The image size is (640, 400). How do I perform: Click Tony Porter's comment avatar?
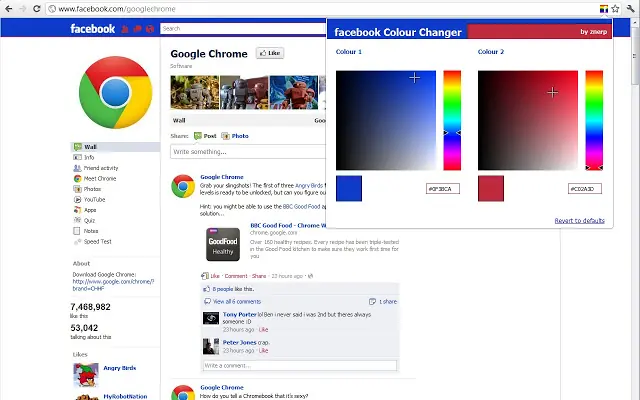pyautogui.click(x=211, y=318)
